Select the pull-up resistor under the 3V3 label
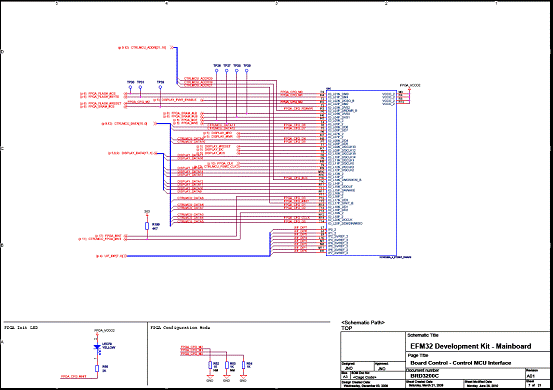 (147, 226)
